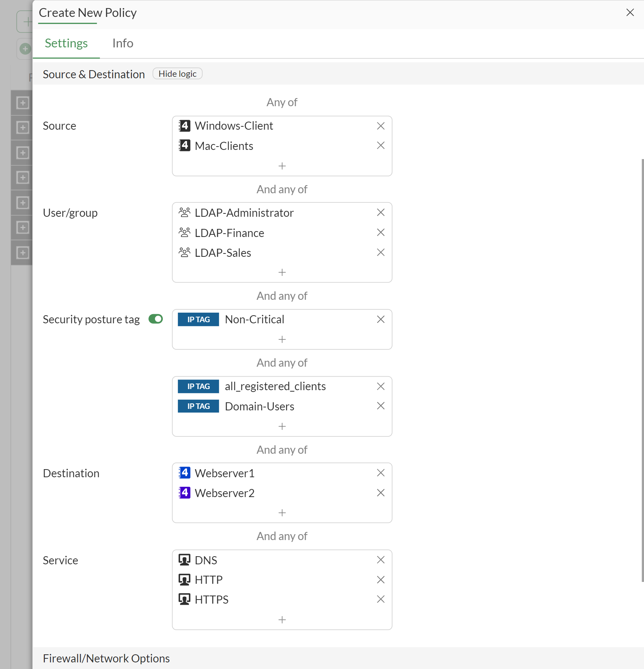The height and width of the screenshot is (669, 644).
Task: Add a new Source entry
Action: pos(282,166)
